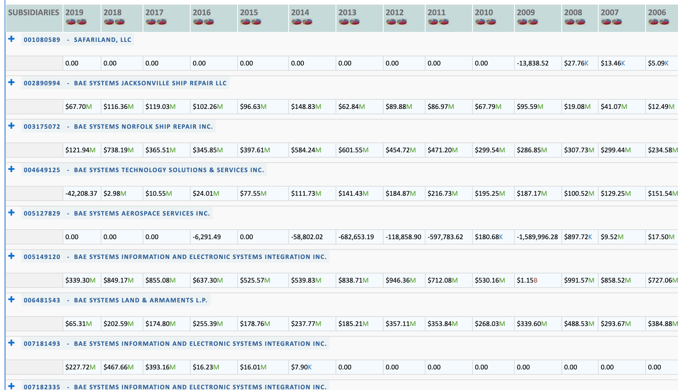
Task: Click the right pie chart icon under 2009
Action: [x=533, y=22]
